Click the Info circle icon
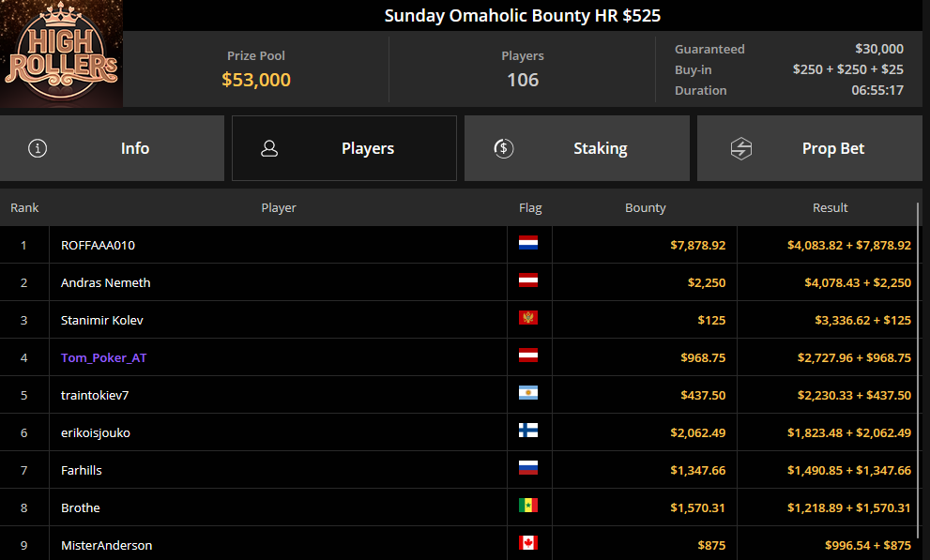930x560 pixels. [x=38, y=148]
